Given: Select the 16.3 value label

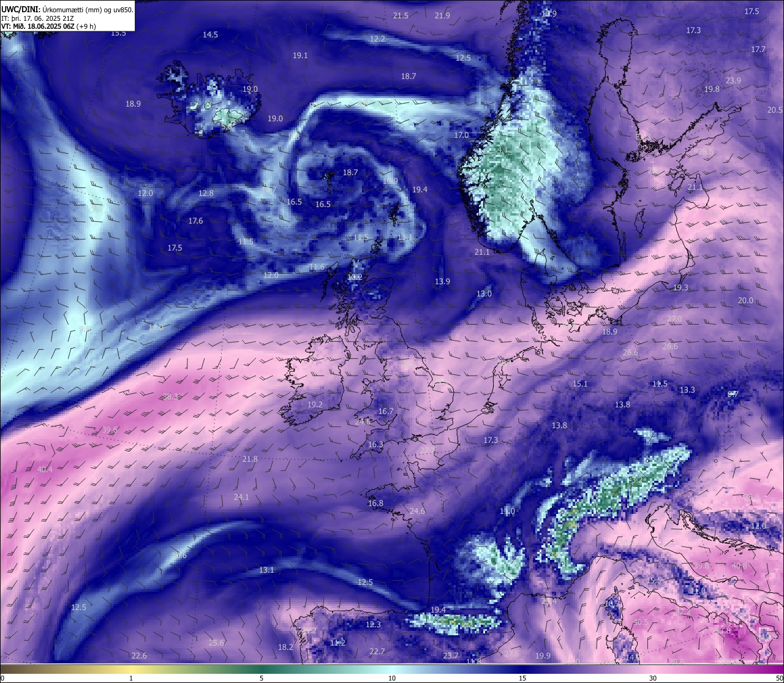Looking at the screenshot, I should pyautogui.click(x=375, y=444).
